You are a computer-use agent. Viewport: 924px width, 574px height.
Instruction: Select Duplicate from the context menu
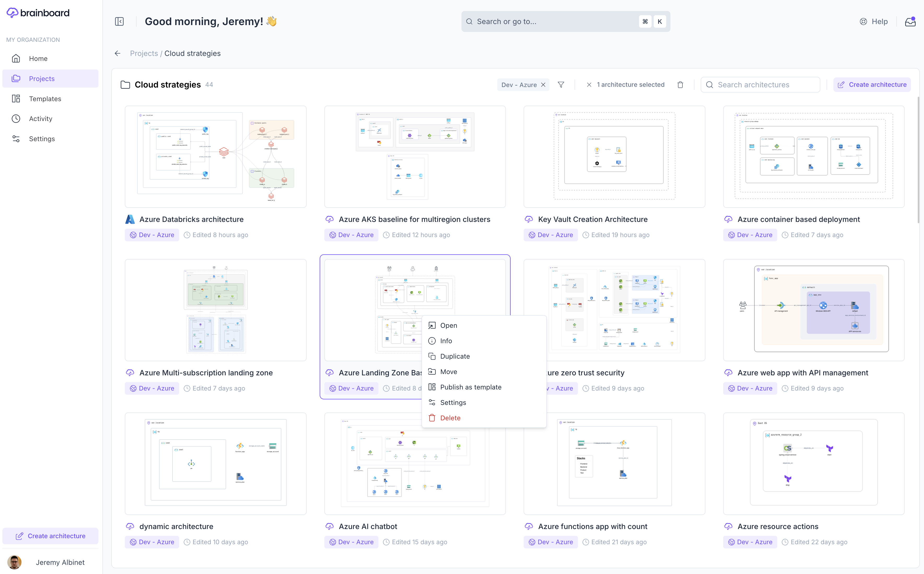[x=455, y=356]
